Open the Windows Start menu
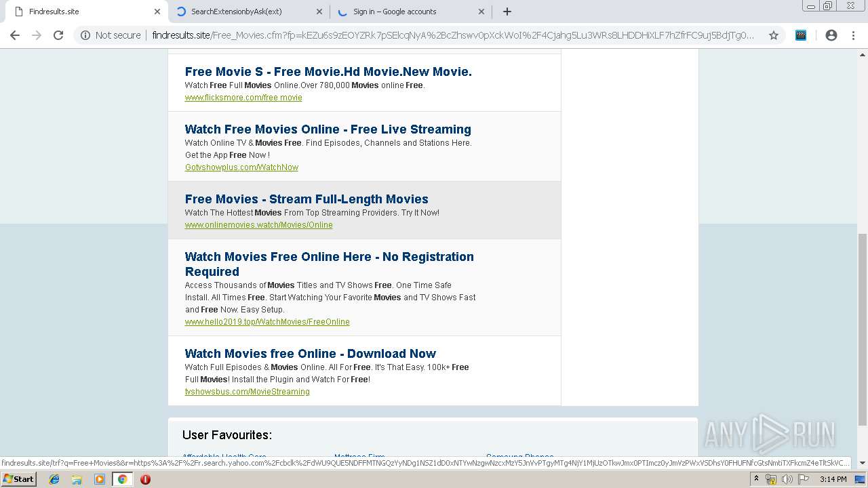Image resolution: width=868 pixels, height=488 pixels. (18, 479)
